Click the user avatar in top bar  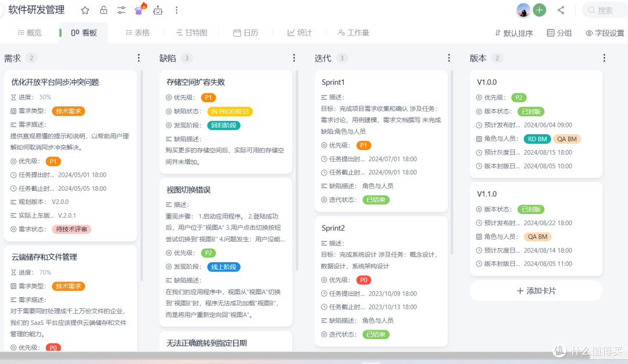(x=523, y=10)
